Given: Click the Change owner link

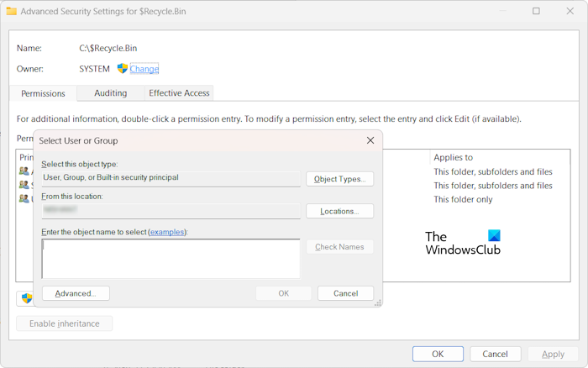Looking at the screenshot, I should pos(144,69).
